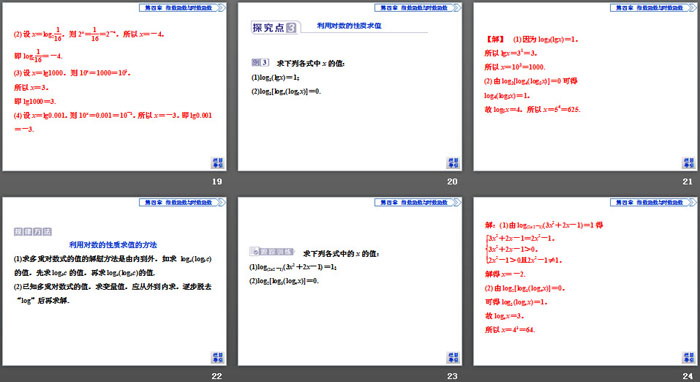Click the corner navigation icon on slide 20
Viewport: 700px width, 382px height.
coord(453,162)
